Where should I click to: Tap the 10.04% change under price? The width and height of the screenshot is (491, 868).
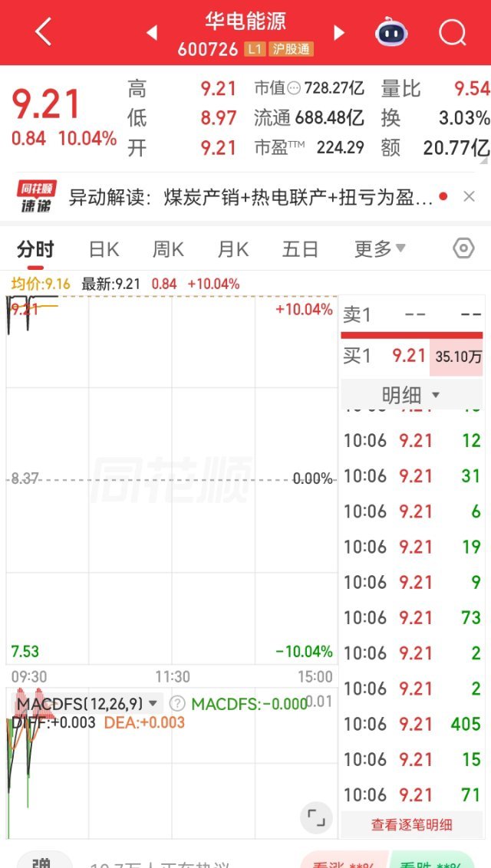(87, 138)
